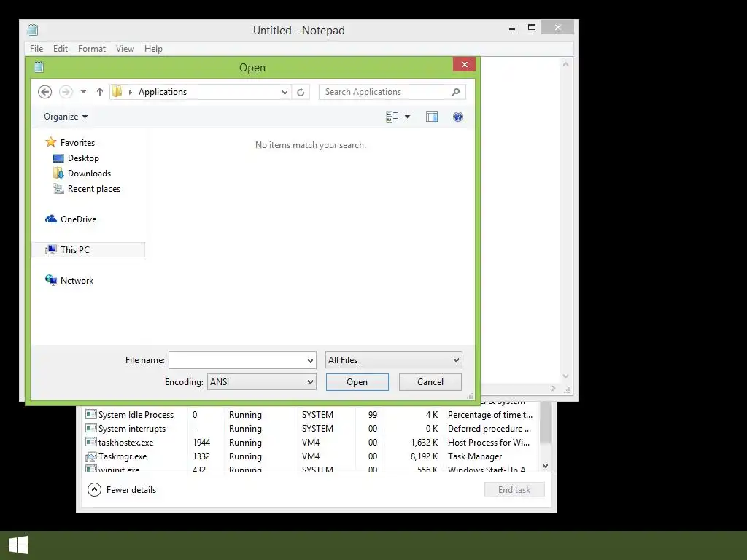Click the Back arrow in Open dialog

click(x=44, y=92)
